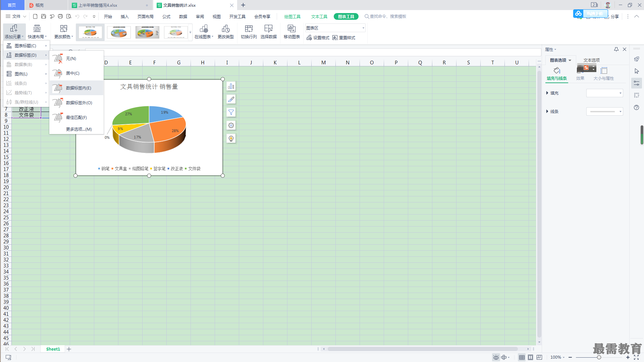The image size is (644, 362).
Task: Choose Inside End (数据标签内) option
Action: (76, 88)
